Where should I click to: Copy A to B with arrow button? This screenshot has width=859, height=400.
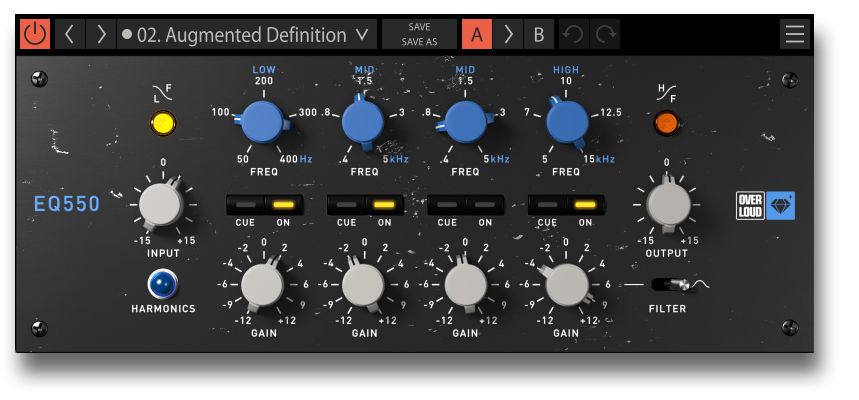click(x=508, y=35)
